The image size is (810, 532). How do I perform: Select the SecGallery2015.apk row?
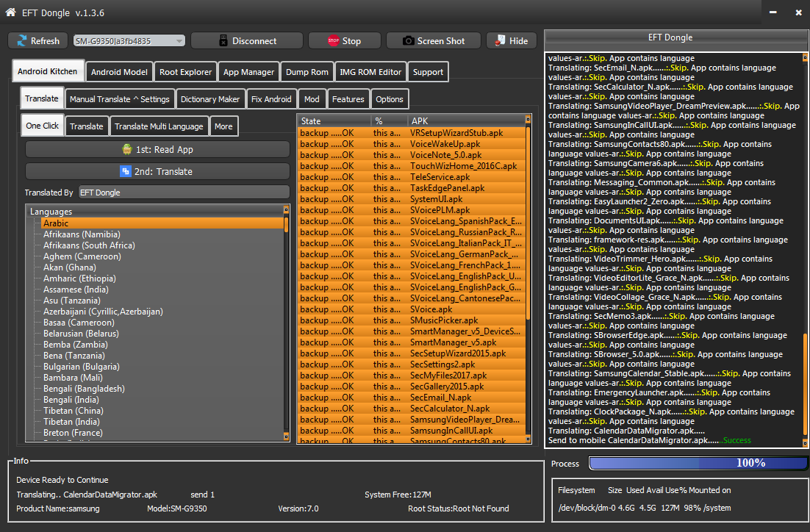[412, 387]
